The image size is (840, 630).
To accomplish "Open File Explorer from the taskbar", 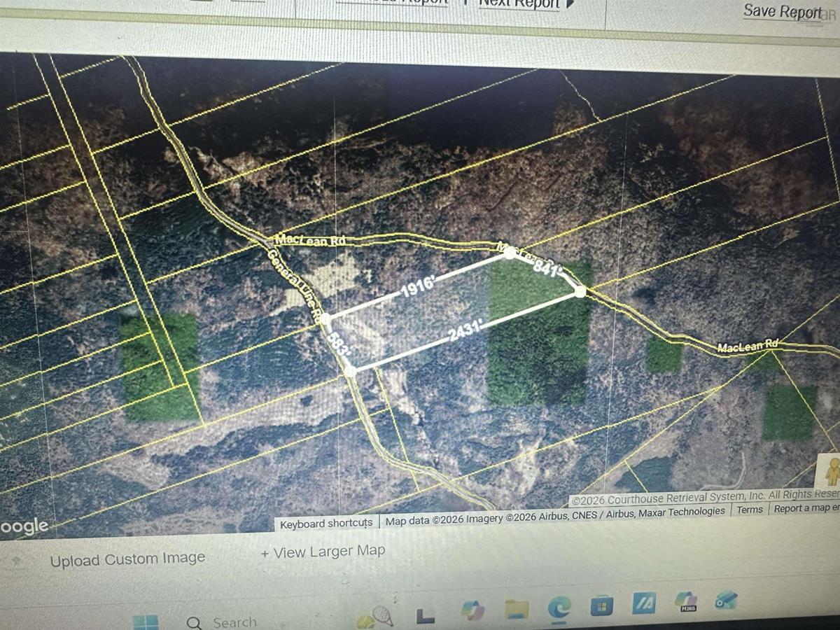I will tap(517, 609).
